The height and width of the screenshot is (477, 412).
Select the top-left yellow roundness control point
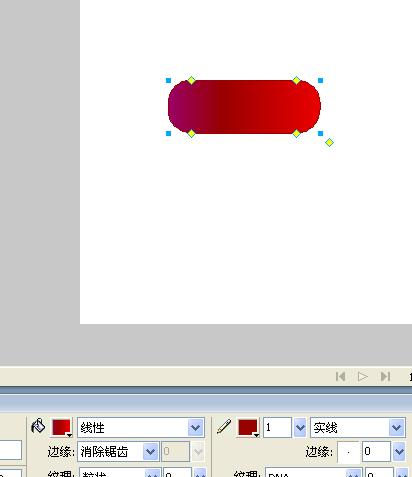click(x=191, y=80)
